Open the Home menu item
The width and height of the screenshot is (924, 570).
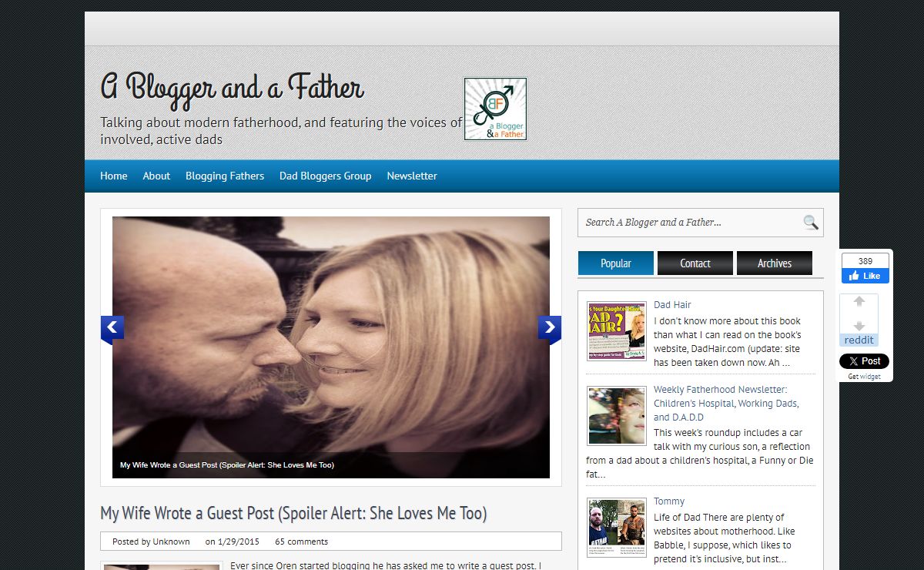click(x=114, y=176)
